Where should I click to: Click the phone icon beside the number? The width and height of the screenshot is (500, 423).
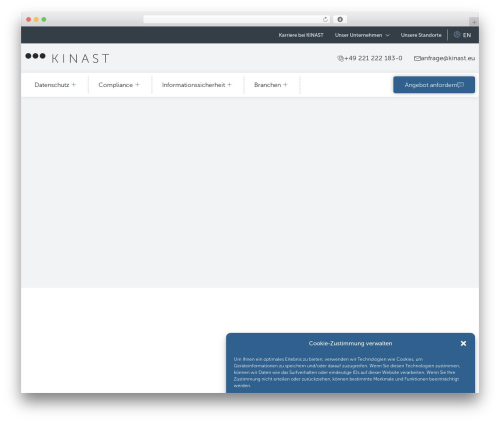pyautogui.click(x=340, y=58)
